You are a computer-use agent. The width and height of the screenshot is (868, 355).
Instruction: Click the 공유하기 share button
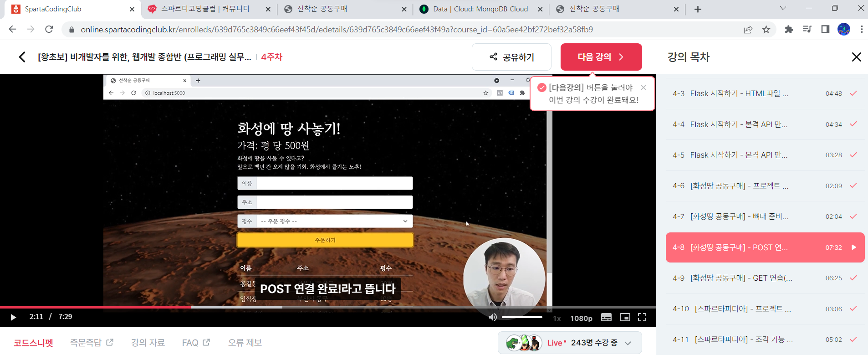511,57
